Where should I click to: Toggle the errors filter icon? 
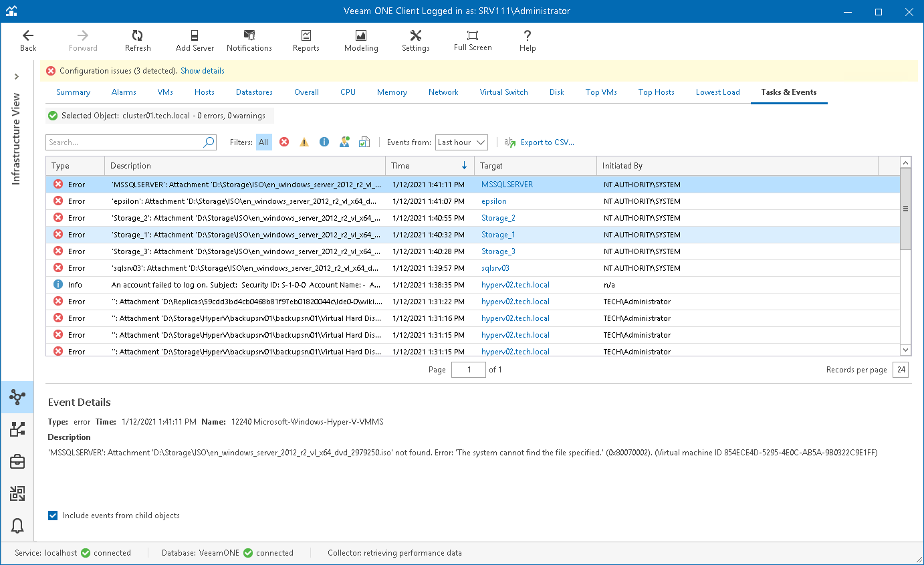click(x=284, y=142)
